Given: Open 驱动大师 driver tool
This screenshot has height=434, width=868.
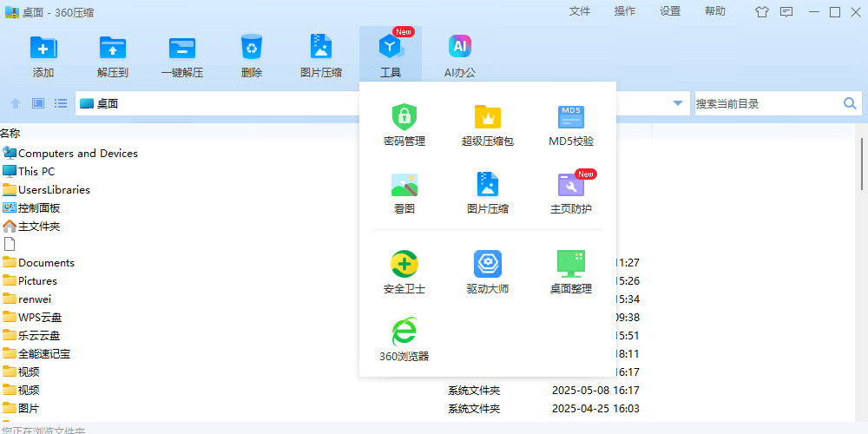Looking at the screenshot, I should tap(487, 272).
